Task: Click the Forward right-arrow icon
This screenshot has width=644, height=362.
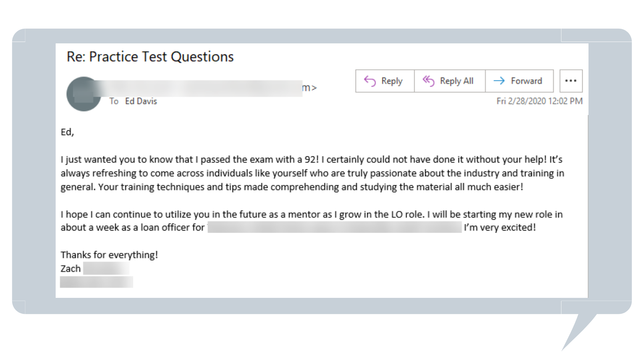Action: click(499, 81)
